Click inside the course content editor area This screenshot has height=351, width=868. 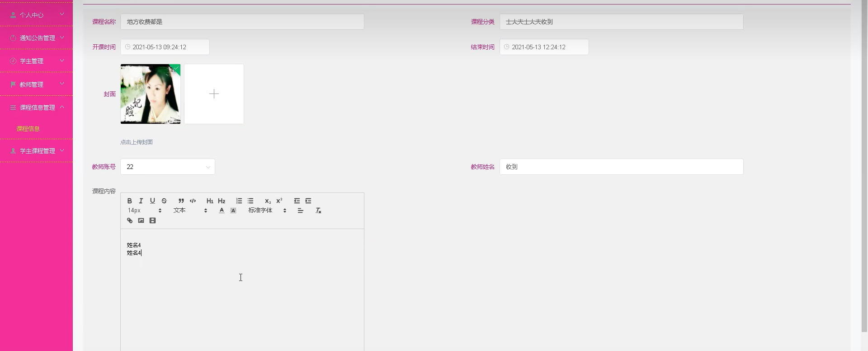(x=242, y=290)
